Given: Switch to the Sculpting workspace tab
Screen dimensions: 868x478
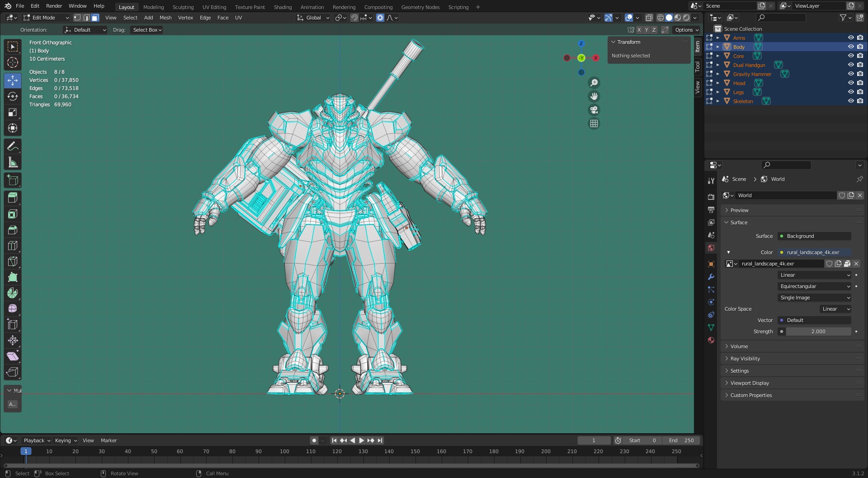Looking at the screenshot, I should (x=183, y=7).
